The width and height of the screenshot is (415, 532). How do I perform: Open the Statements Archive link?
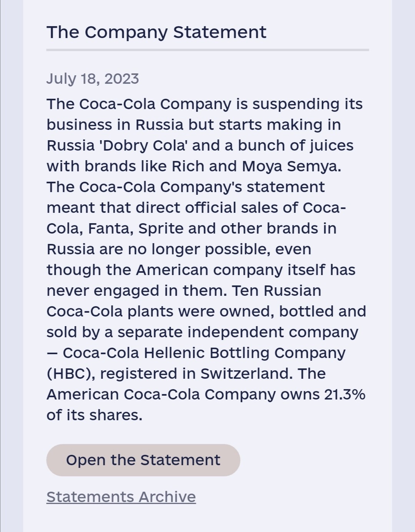(x=121, y=497)
